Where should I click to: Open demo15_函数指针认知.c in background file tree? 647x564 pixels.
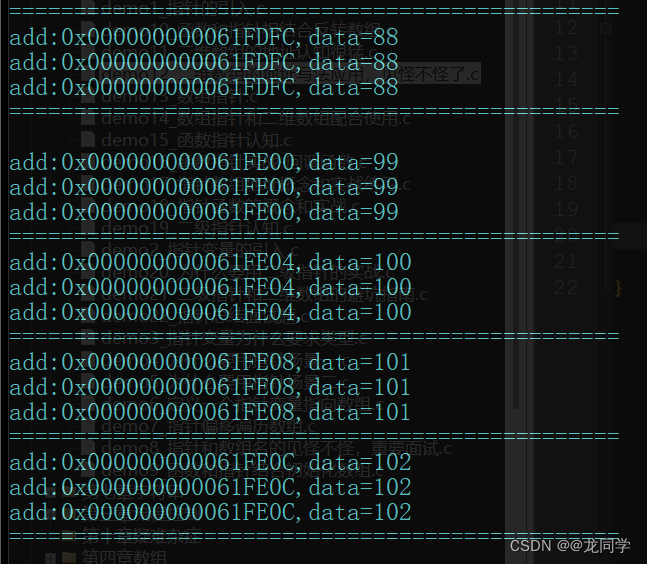click(x=196, y=140)
